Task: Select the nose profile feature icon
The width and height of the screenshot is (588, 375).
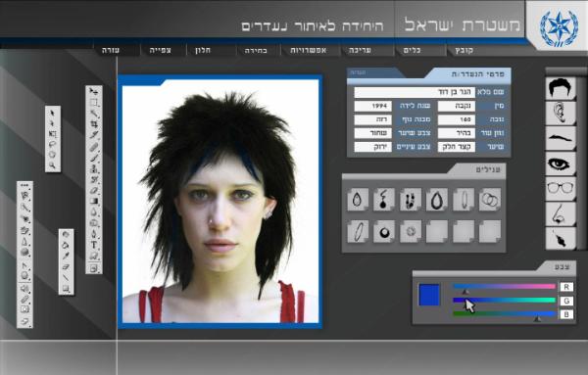Action: (x=561, y=213)
